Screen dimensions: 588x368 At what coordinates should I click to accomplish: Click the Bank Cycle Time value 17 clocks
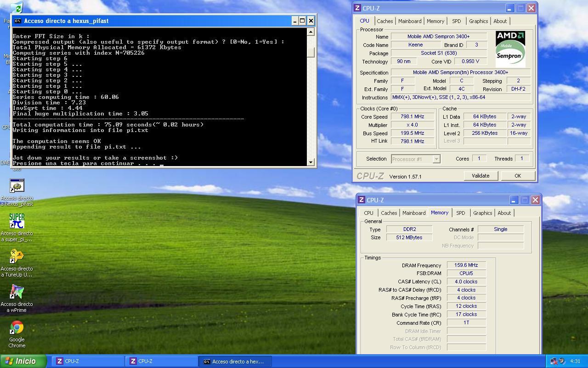tap(466, 315)
